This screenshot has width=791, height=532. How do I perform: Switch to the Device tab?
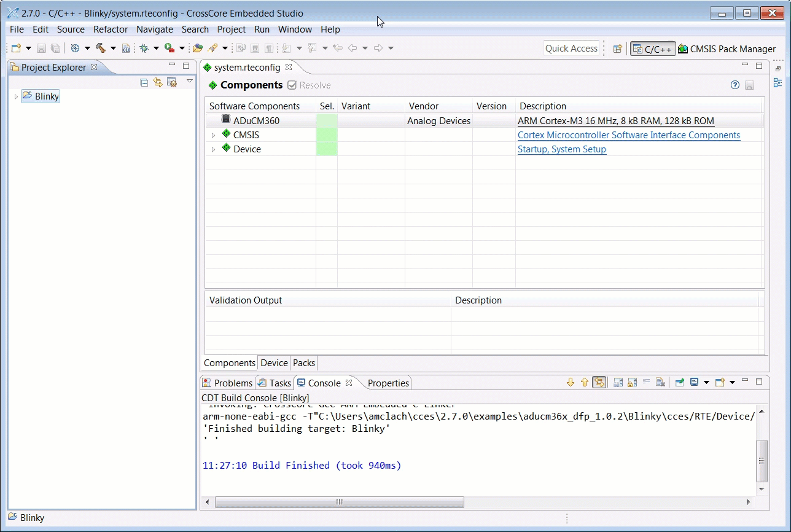coord(274,363)
